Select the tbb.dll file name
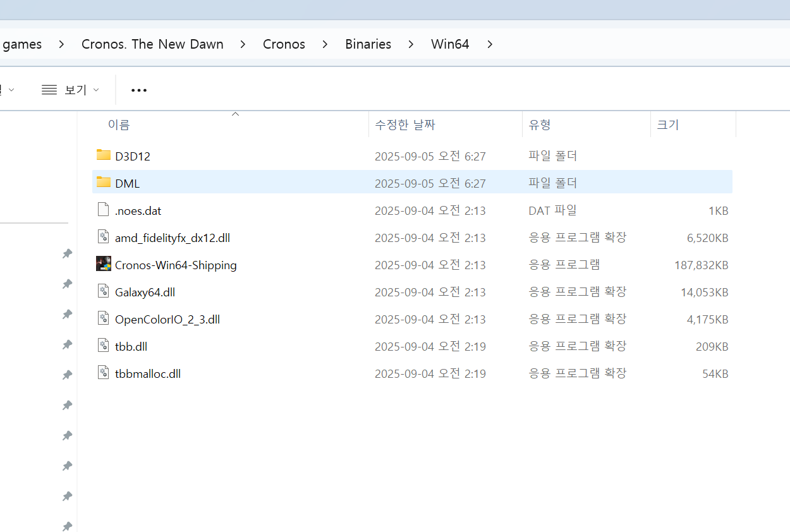The height and width of the screenshot is (532, 790). point(131,346)
